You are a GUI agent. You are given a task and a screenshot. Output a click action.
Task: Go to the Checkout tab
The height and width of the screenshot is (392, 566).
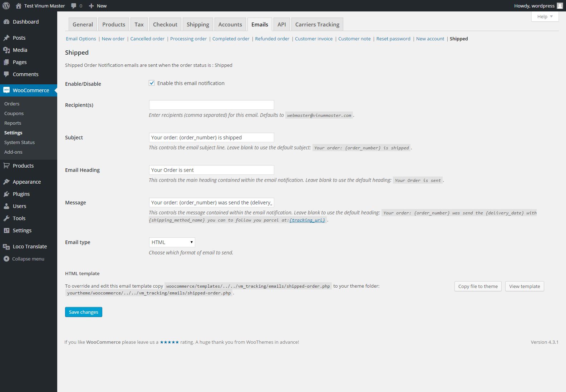click(165, 24)
